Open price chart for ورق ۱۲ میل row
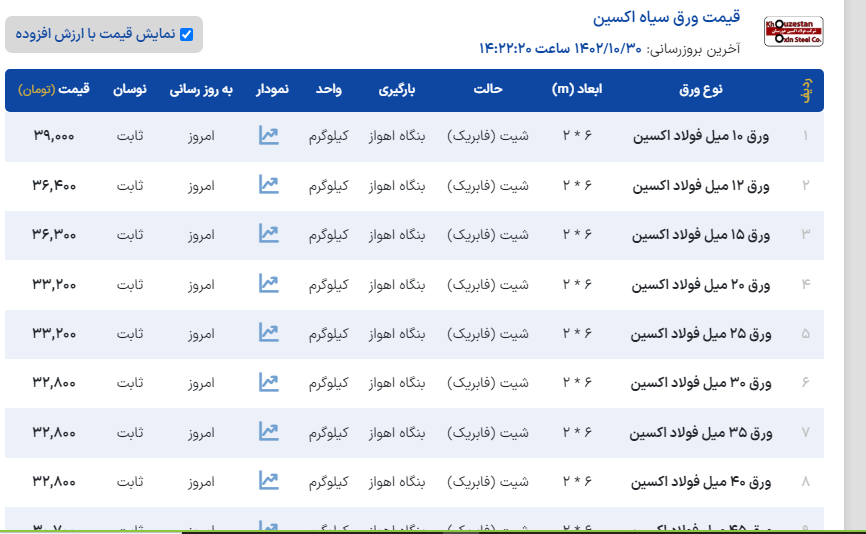This screenshot has width=866, height=534. [x=268, y=184]
